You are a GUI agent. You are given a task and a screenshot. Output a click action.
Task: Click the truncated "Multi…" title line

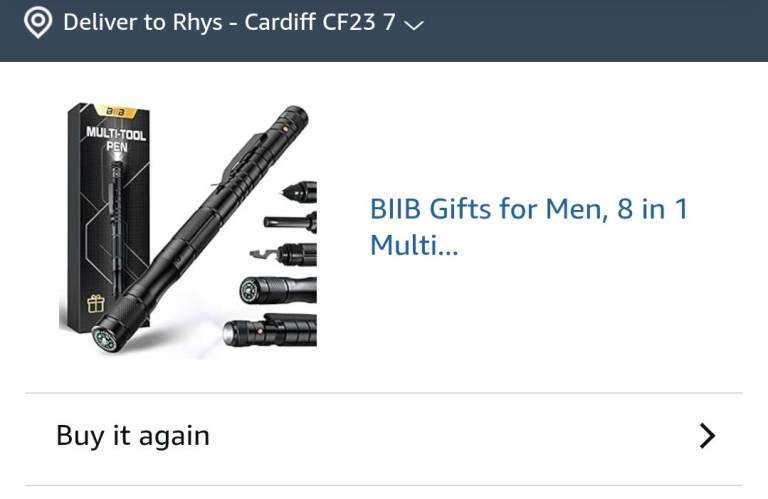[414, 244]
